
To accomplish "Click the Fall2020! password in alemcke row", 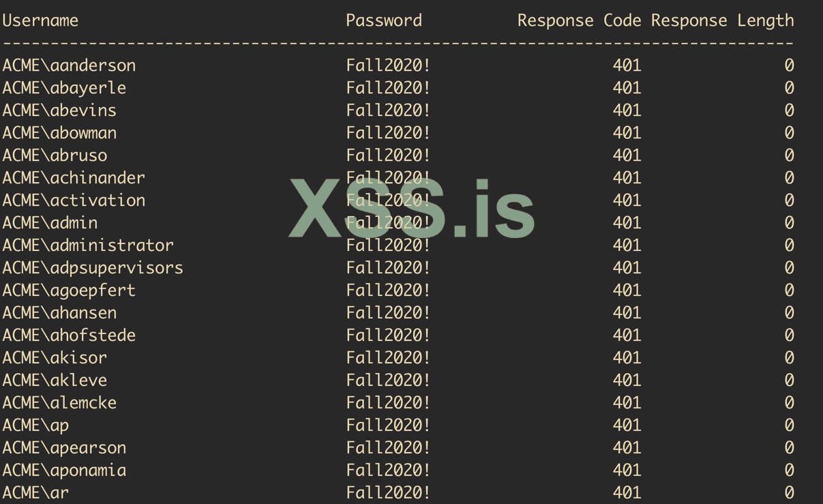I will tap(388, 402).
